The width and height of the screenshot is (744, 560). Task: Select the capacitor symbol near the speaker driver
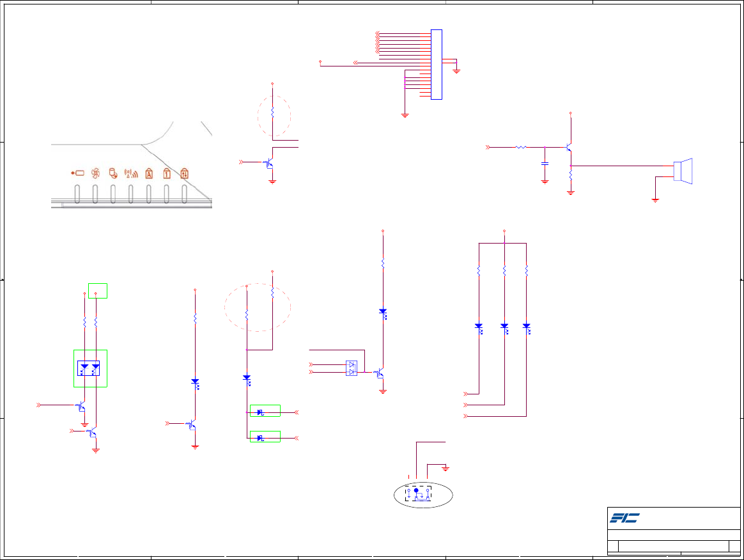(x=545, y=163)
